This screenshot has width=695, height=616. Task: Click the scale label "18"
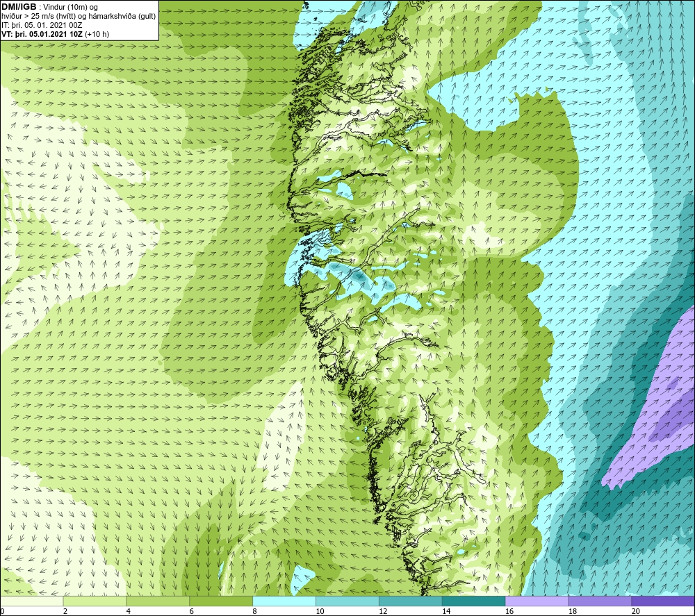click(573, 611)
